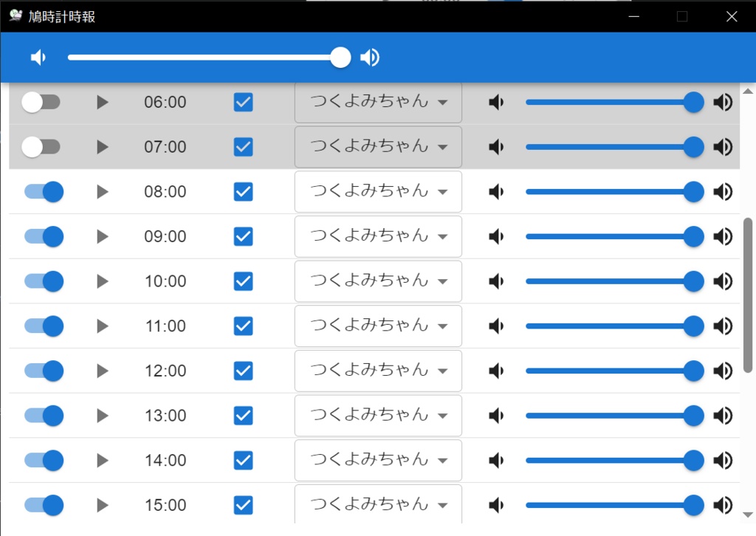Toggle the 14:00 chime switch

(x=44, y=460)
